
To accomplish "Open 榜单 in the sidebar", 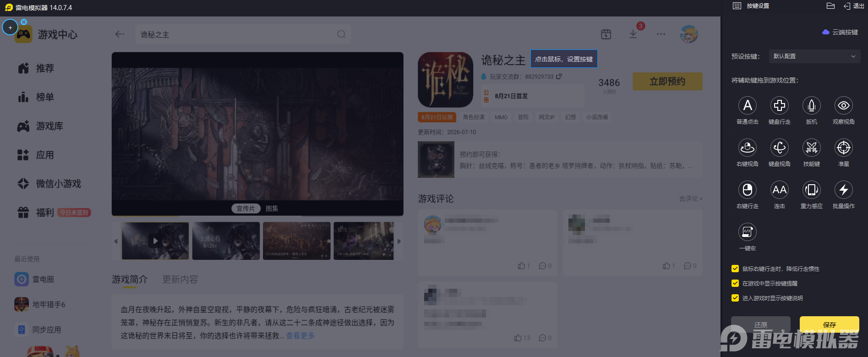I will tap(36, 97).
